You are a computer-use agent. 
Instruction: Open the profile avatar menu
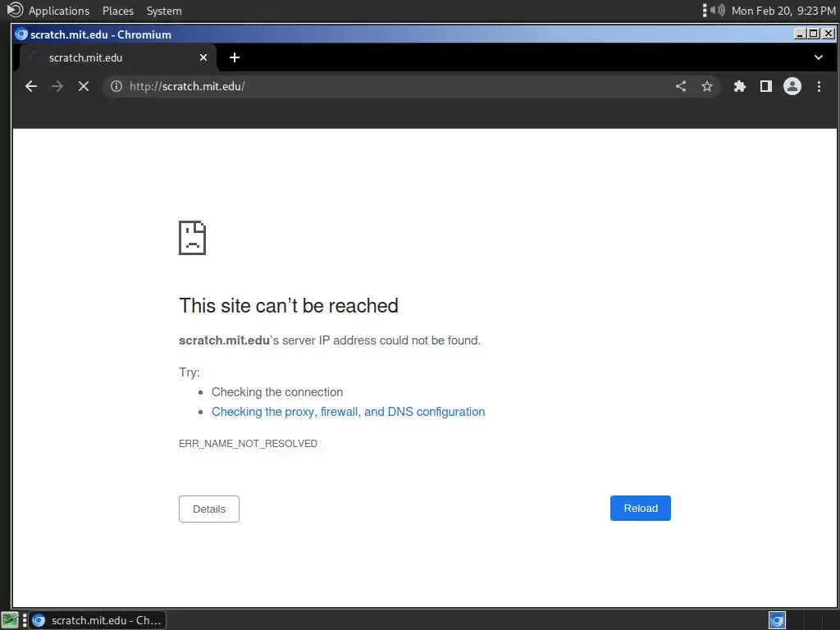792,86
